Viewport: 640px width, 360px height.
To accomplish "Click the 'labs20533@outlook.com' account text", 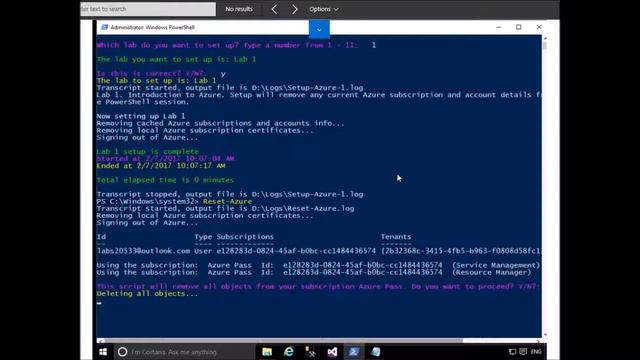I will pos(143,251).
